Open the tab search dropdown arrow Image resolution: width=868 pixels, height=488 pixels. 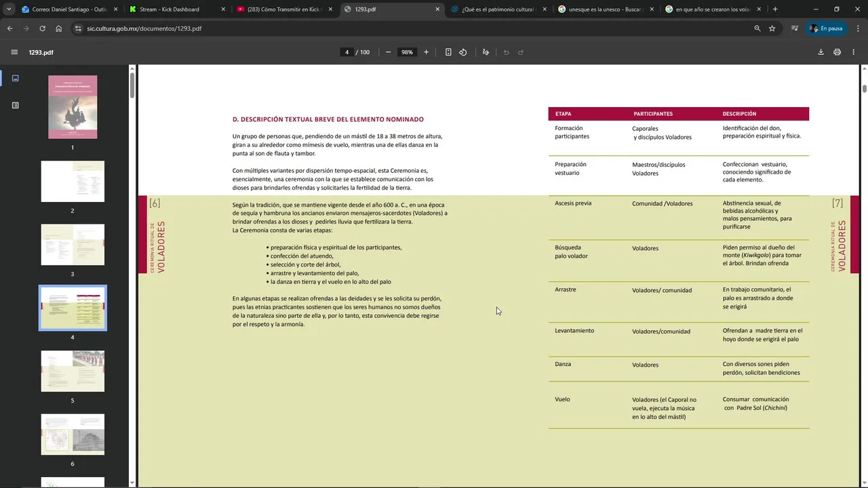click(8, 9)
